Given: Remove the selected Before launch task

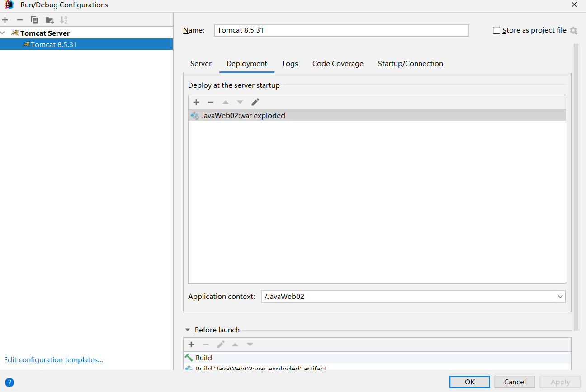Looking at the screenshot, I should [x=206, y=345].
